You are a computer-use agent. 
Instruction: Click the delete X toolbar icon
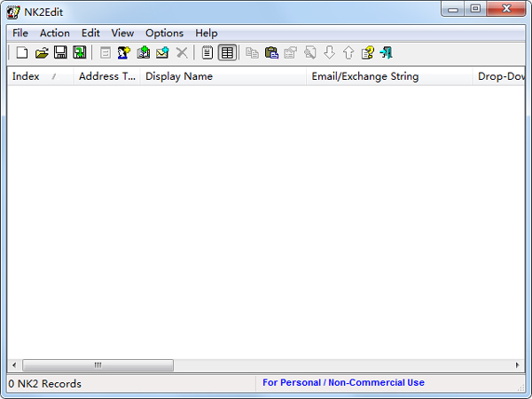coord(182,53)
